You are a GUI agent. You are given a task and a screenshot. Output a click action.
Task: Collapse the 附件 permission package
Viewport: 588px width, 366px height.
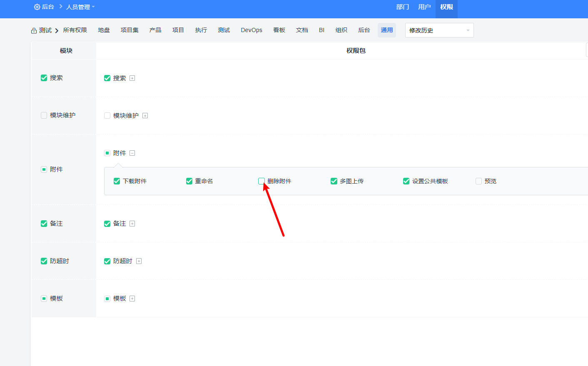click(132, 153)
